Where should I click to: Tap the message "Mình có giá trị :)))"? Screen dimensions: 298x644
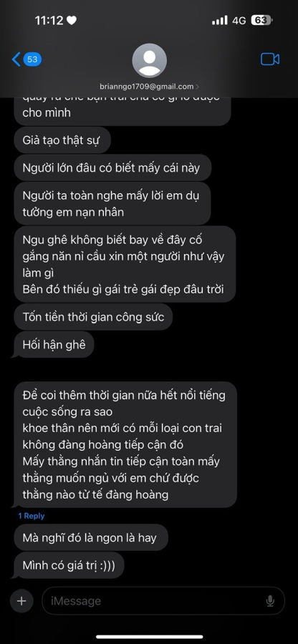click(x=69, y=565)
